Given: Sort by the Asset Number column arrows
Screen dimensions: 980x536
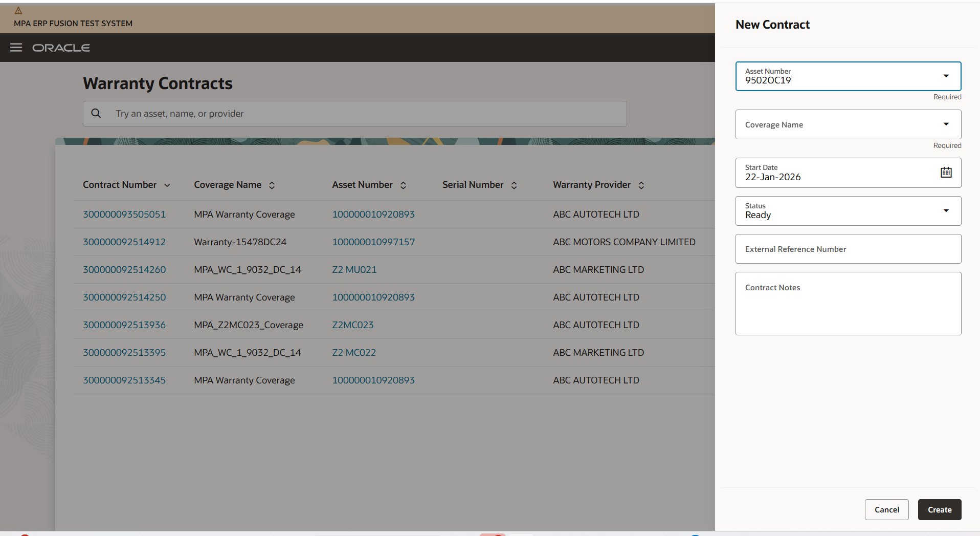Looking at the screenshot, I should pyautogui.click(x=404, y=185).
